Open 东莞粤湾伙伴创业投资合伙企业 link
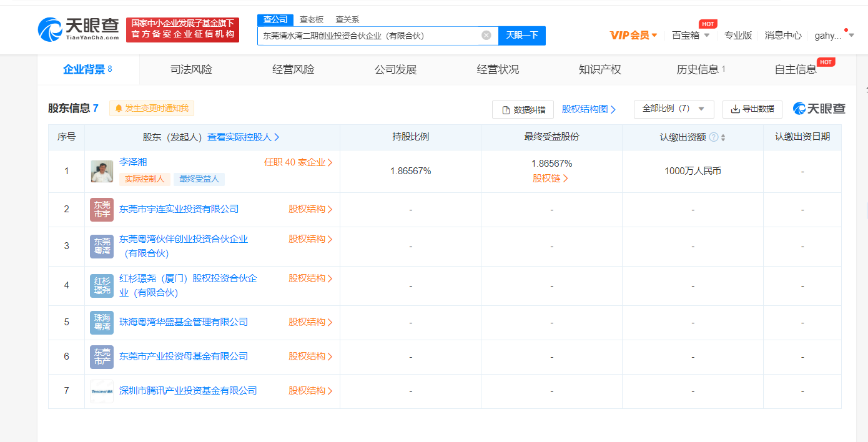This screenshot has width=868, height=442. click(x=184, y=246)
